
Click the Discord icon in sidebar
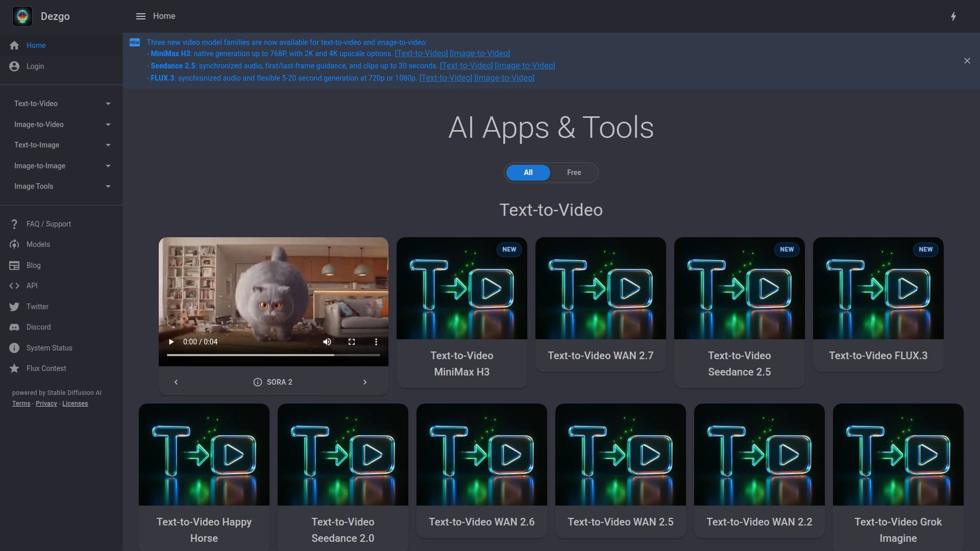coord(14,327)
